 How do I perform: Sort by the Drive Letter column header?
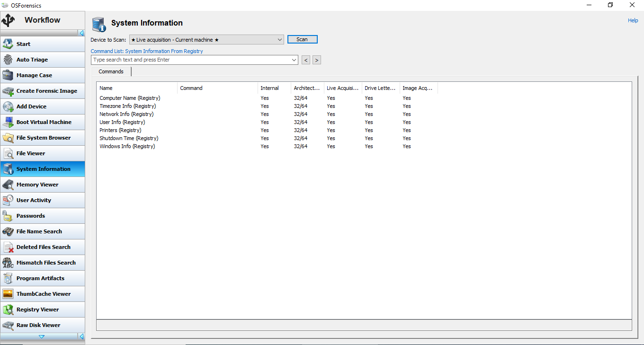(381, 88)
